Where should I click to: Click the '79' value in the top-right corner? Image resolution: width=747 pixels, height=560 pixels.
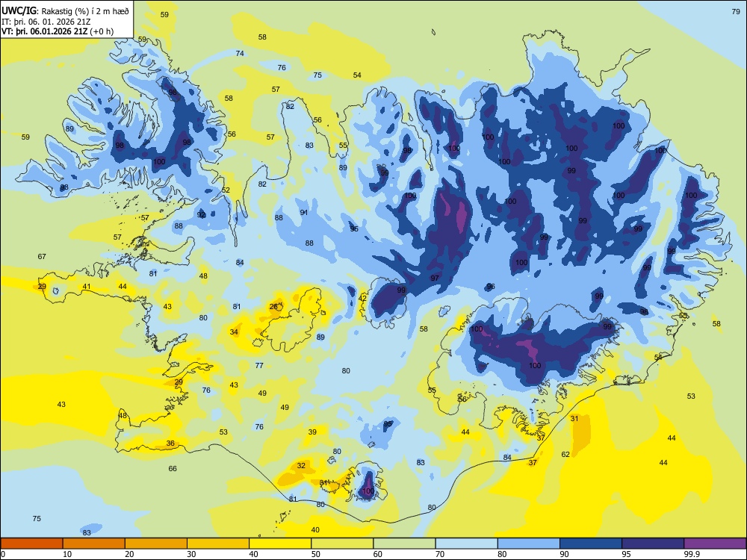[x=736, y=11]
